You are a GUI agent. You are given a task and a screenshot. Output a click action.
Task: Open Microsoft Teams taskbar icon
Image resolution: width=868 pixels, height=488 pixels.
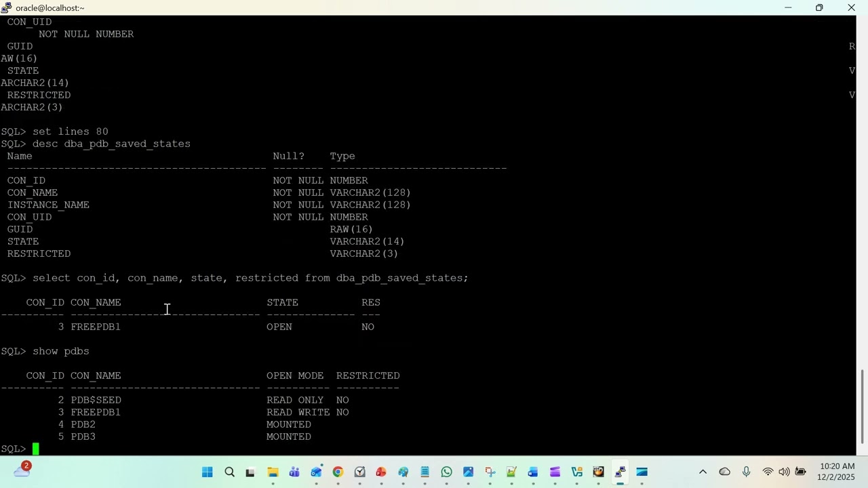click(x=294, y=472)
